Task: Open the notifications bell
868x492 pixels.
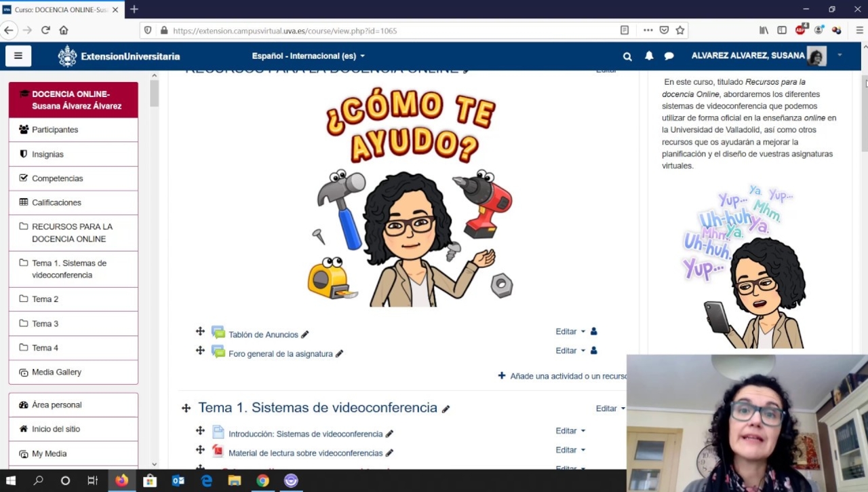Action: tap(649, 56)
